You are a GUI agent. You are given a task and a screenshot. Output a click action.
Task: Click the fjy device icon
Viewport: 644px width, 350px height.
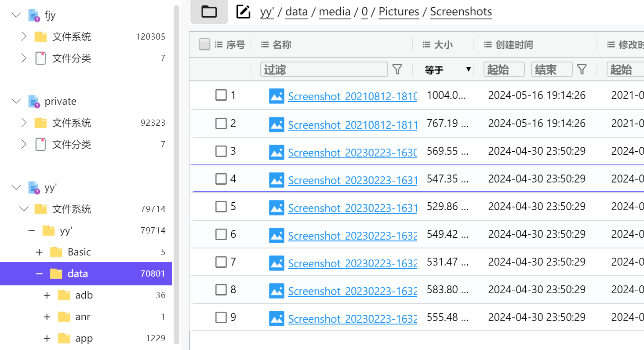[x=34, y=15]
